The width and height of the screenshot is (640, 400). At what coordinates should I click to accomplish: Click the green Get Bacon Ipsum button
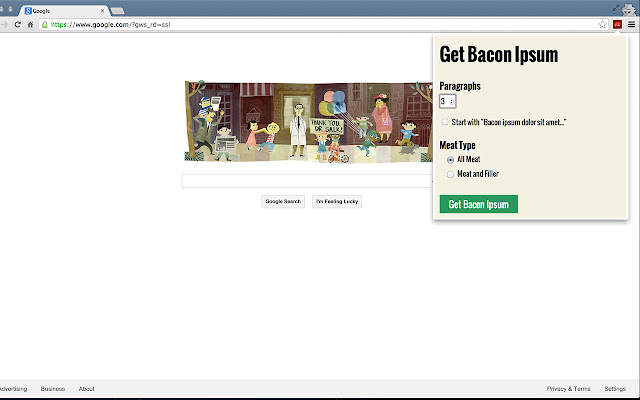point(479,204)
